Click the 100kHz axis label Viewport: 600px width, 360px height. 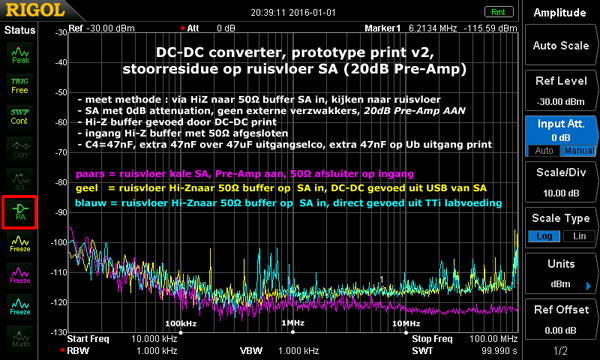(181, 324)
